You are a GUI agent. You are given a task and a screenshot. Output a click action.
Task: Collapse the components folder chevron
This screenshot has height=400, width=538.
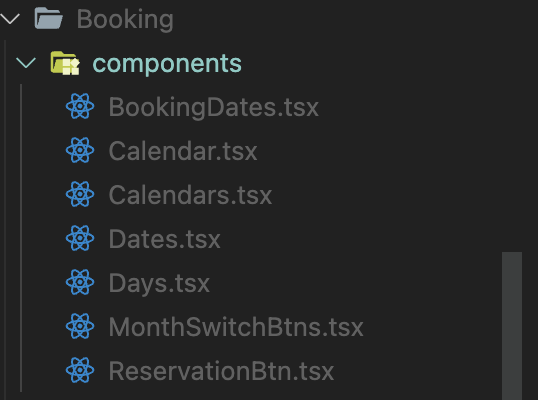point(26,63)
